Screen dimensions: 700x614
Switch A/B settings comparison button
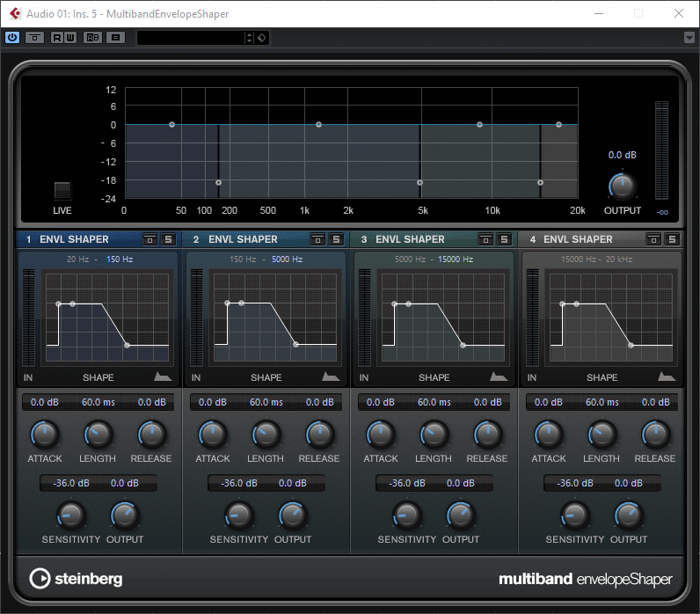click(x=92, y=38)
